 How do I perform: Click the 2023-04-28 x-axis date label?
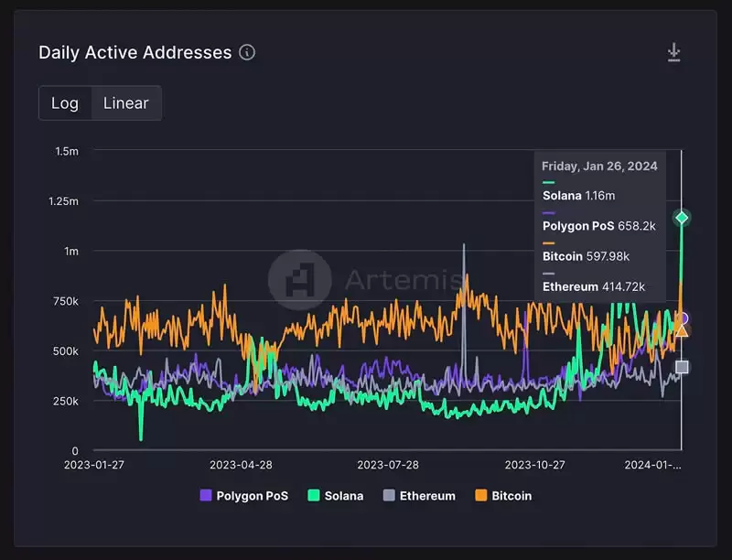(x=241, y=465)
